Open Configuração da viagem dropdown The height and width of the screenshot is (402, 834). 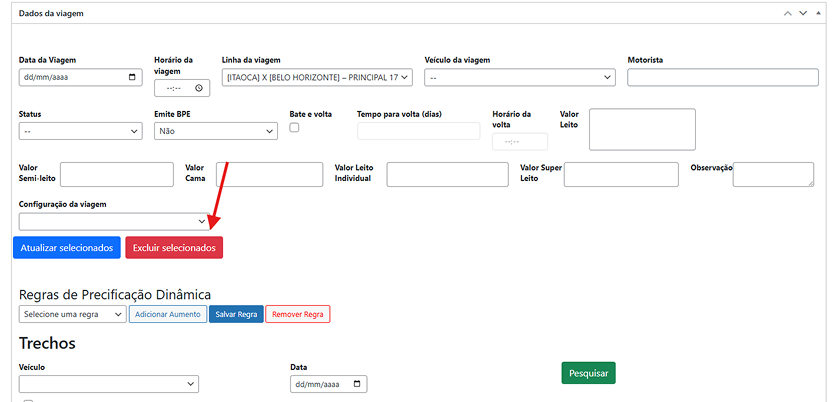(113, 221)
